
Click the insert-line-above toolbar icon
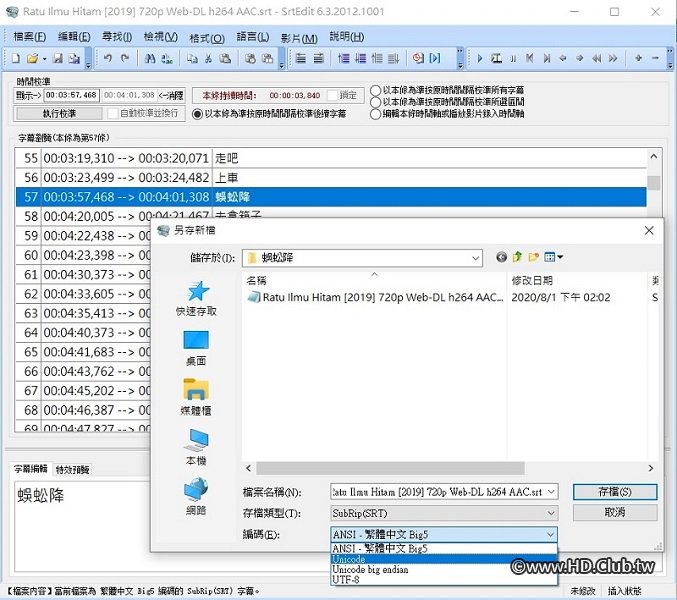coord(344,58)
